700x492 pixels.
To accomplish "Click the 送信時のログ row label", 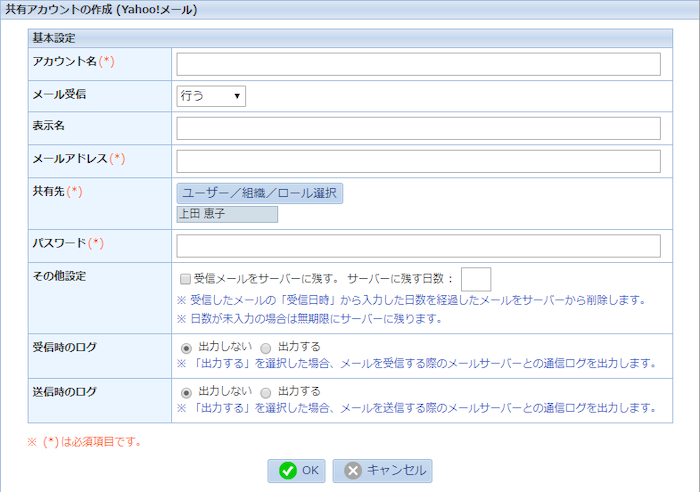I will click(x=64, y=392).
